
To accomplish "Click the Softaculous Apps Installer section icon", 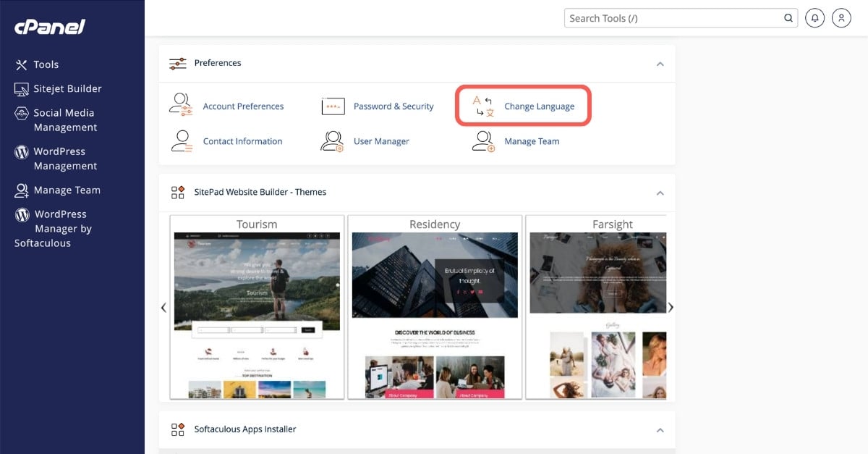I will click(x=177, y=429).
